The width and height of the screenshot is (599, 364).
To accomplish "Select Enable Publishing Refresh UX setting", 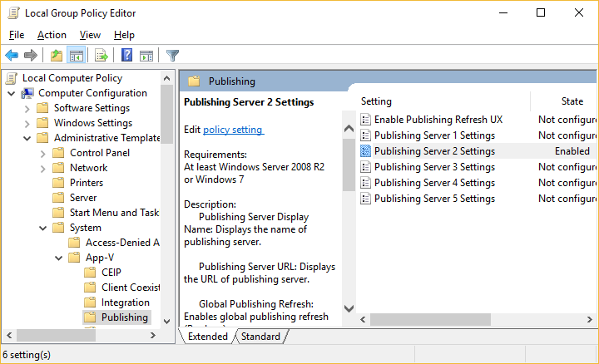I will 438,120.
